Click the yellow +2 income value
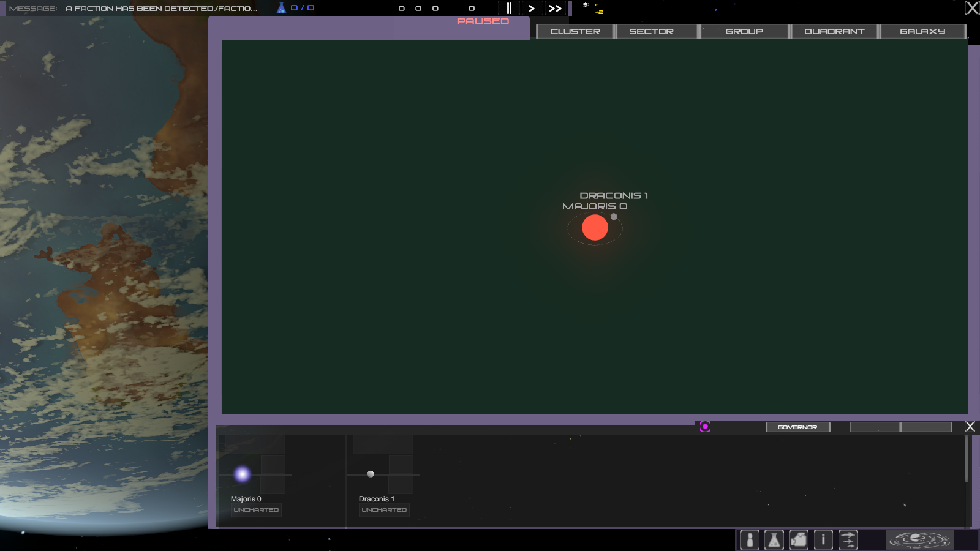 [599, 12]
